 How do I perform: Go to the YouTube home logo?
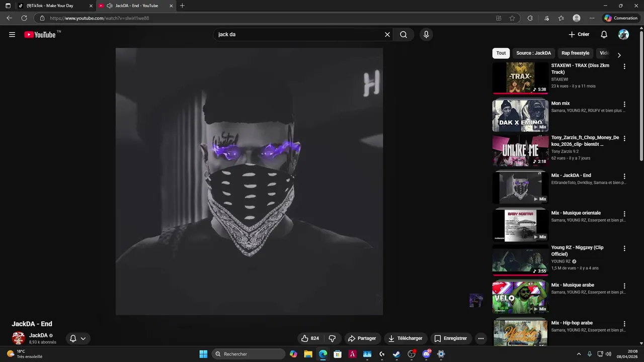click(x=40, y=35)
